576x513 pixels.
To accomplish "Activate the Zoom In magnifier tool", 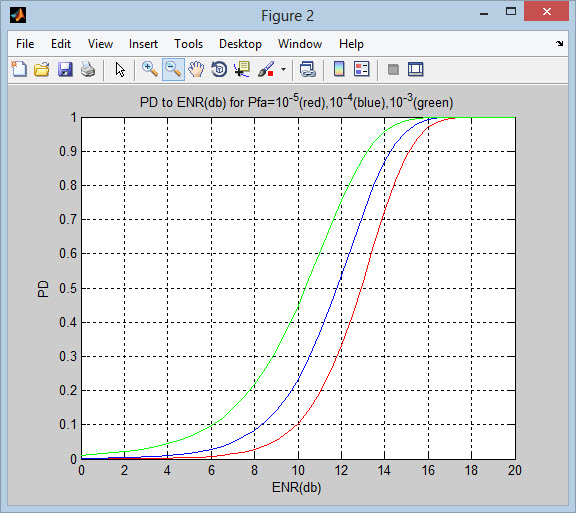I will point(150,69).
